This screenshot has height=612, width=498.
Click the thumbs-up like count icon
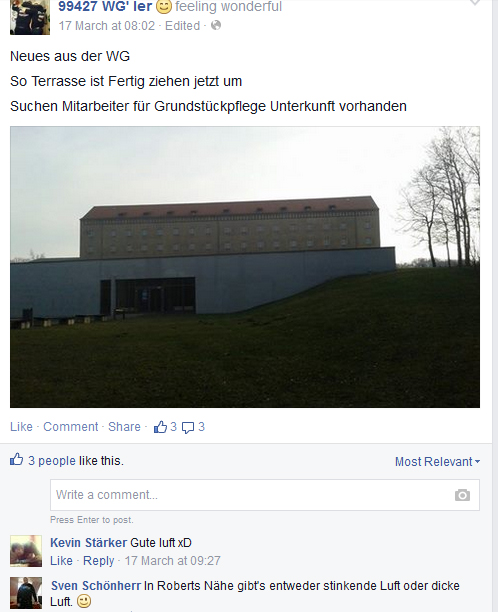(x=160, y=427)
